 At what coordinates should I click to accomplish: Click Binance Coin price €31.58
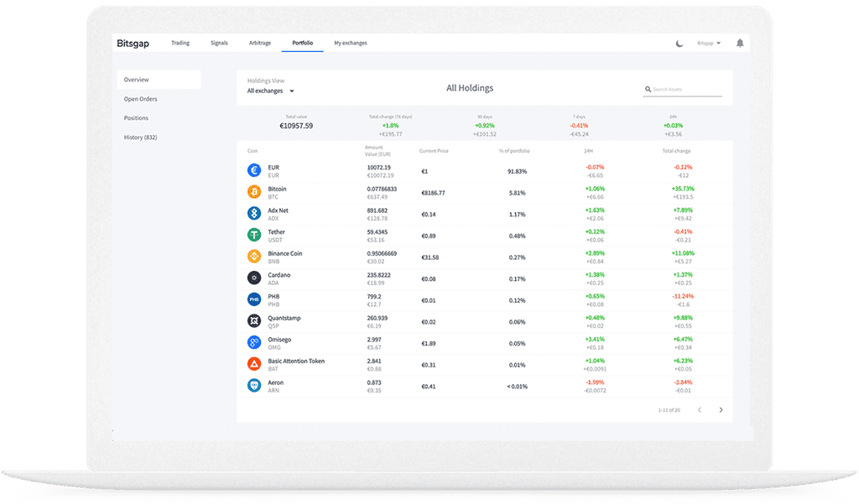point(430,257)
